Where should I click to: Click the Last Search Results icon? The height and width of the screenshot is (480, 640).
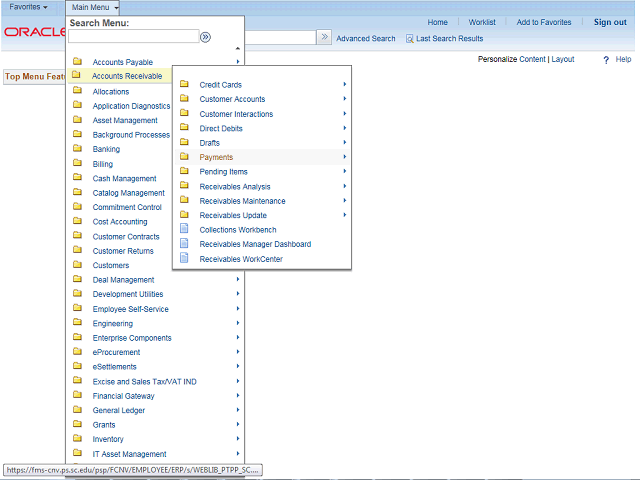[410, 39]
